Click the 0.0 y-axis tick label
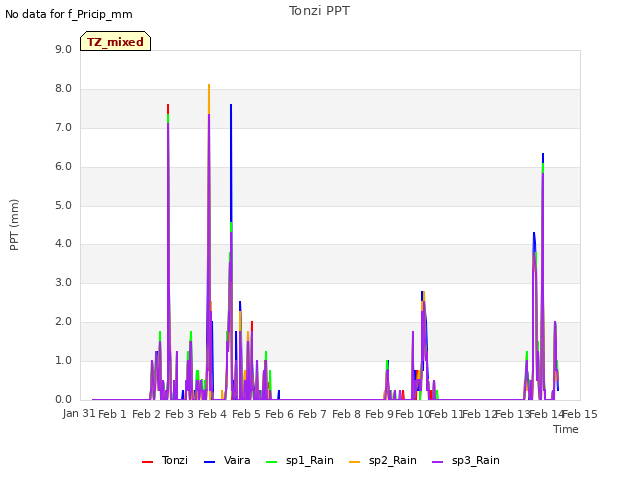Image resolution: width=640 pixels, height=480 pixels. (63, 400)
